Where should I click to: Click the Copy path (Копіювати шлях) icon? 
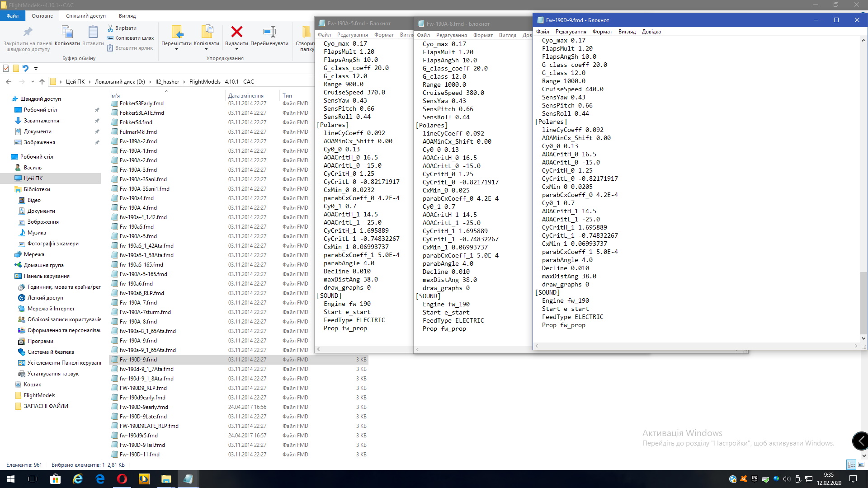[x=110, y=38]
